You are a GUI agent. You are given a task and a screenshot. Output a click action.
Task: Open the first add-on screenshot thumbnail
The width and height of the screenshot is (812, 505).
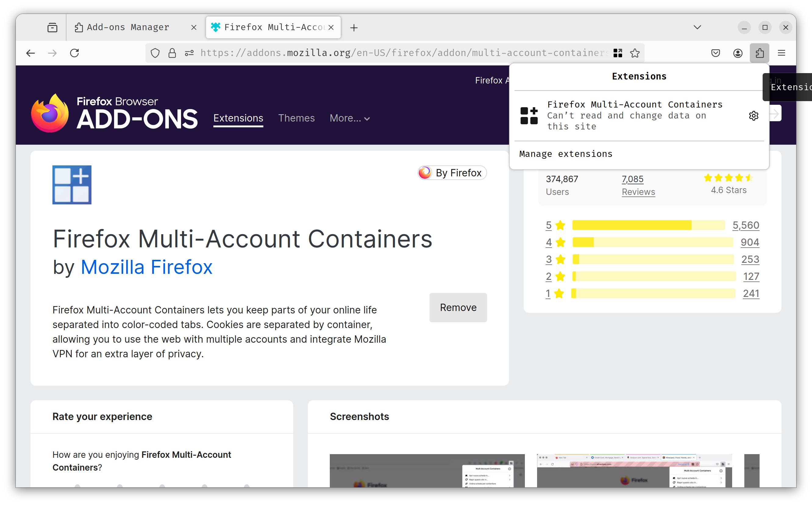point(427,471)
